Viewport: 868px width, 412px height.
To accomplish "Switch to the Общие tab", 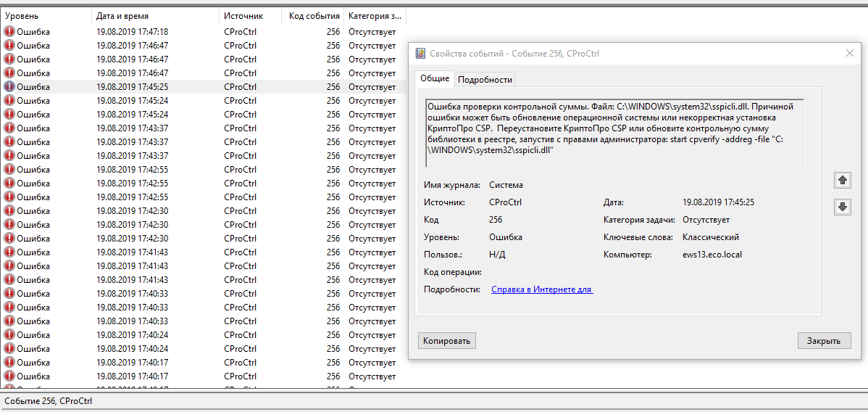I will [x=435, y=79].
